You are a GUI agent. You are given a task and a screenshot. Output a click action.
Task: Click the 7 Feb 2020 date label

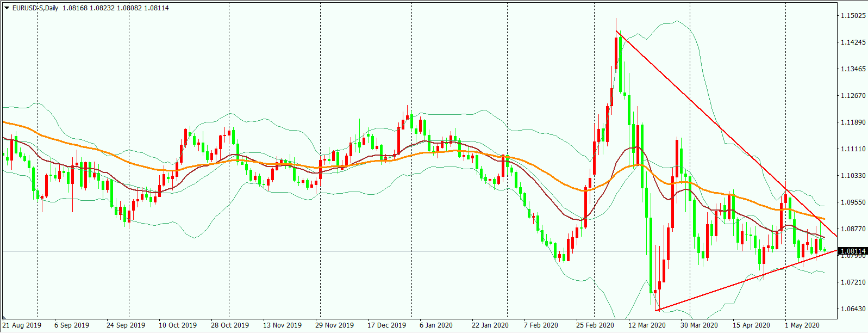(541, 325)
